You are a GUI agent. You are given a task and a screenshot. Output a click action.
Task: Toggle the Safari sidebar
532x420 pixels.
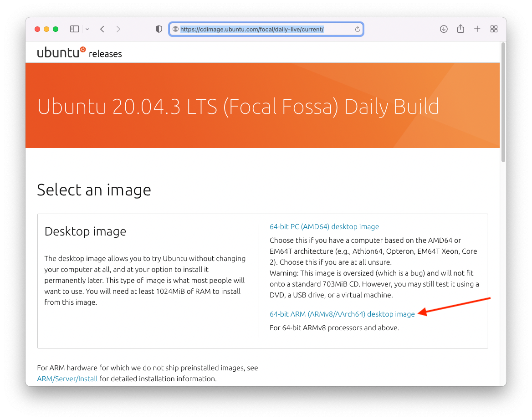[x=74, y=29]
